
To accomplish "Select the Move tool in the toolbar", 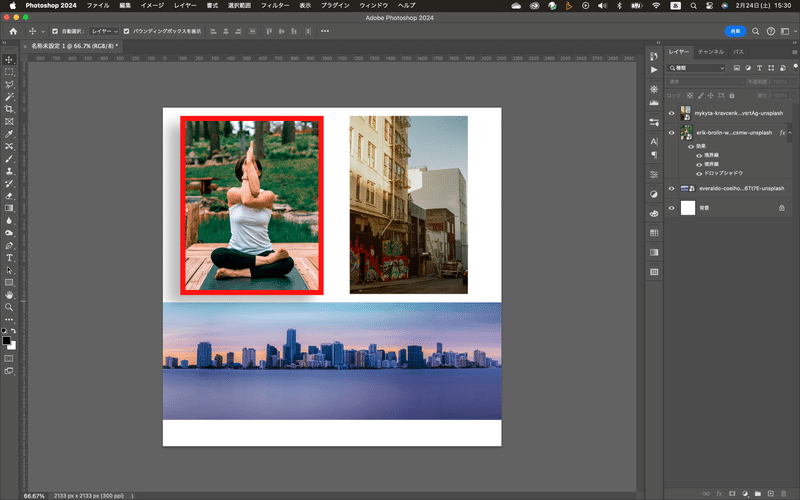I will click(x=9, y=59).
